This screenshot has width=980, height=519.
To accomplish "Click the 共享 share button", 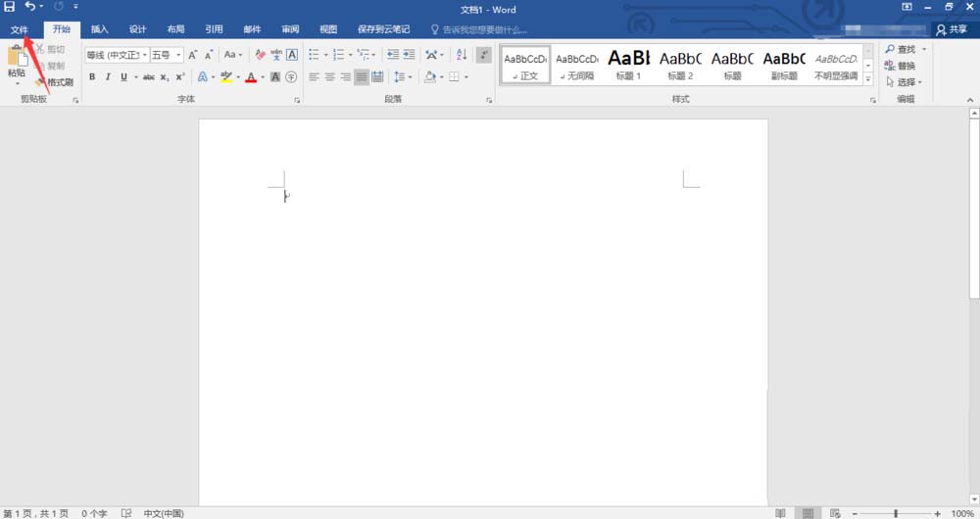I will (x=952, y=29).
